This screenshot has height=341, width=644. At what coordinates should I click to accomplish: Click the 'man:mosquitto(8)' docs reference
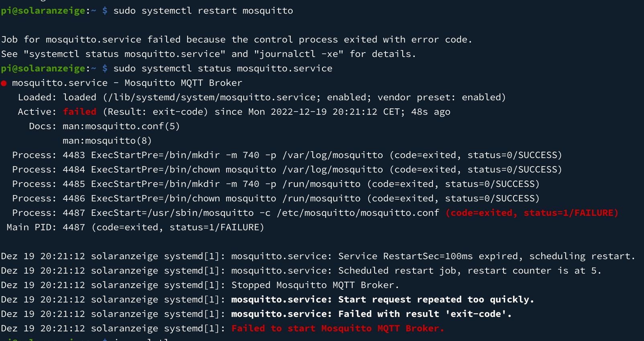(107, 141)
